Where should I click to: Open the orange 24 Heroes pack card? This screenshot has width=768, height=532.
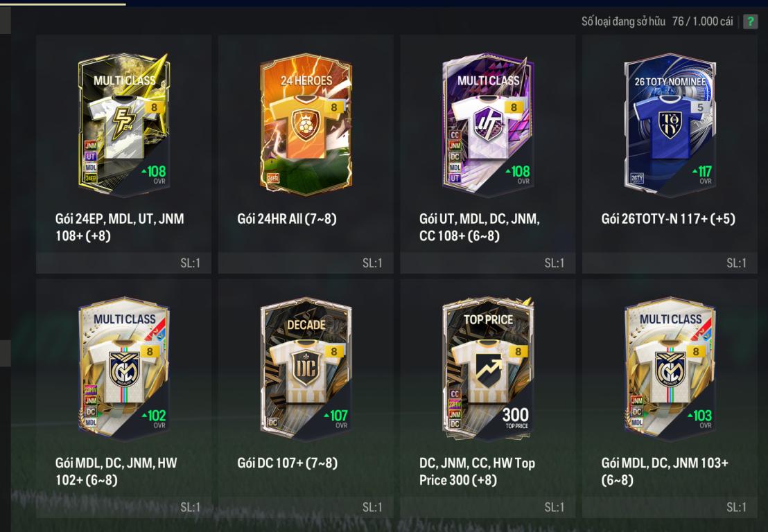306,124
